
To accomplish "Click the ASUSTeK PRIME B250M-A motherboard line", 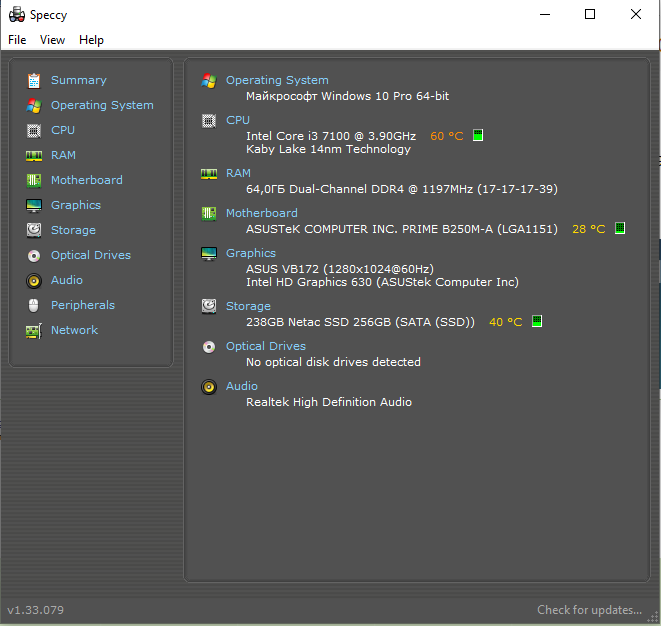I will 402,229.
